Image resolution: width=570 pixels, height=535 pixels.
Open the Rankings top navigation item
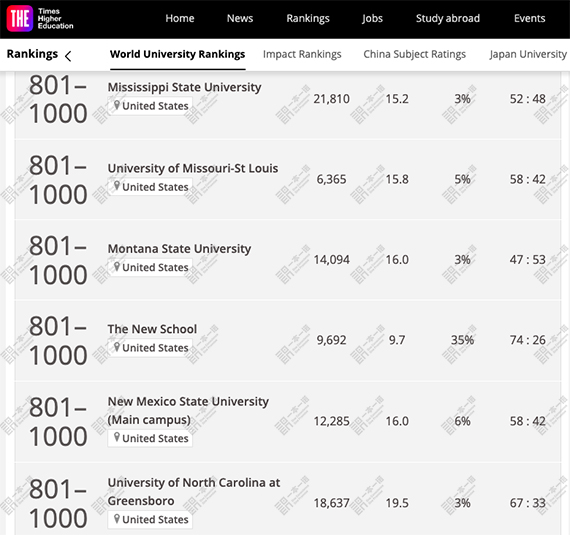click(308, 19)
